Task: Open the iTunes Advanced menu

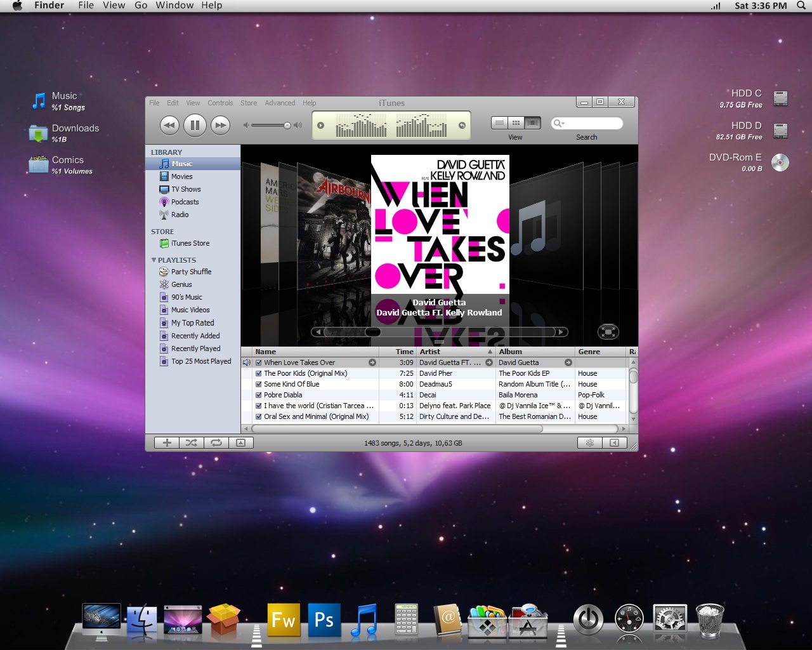Action: [x=280, y=103]
